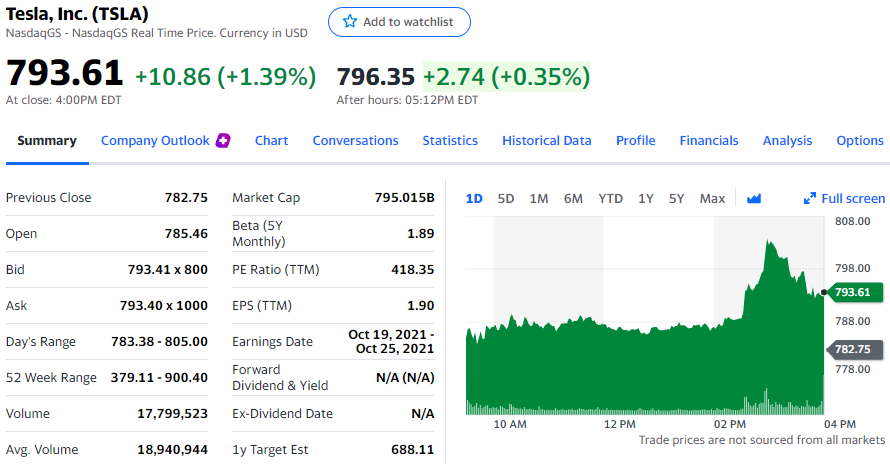Switch to the Options tab
The image size is (890, 464).
pos(860,141)
